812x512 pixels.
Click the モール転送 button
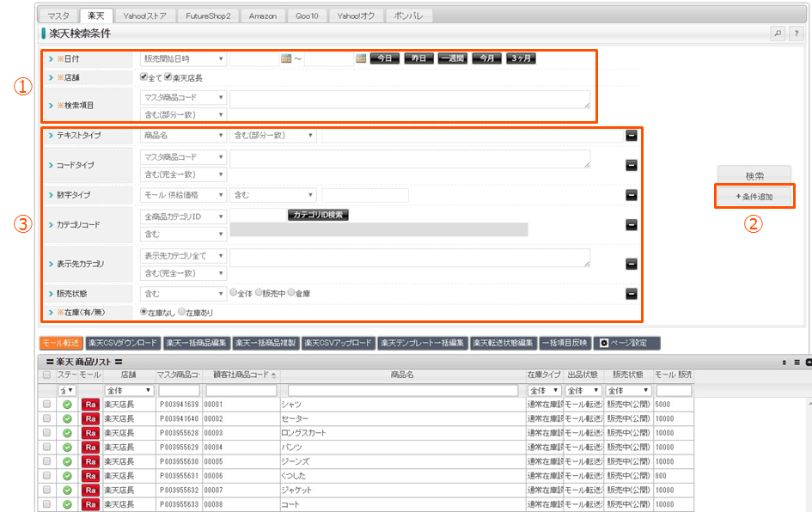click(61, 343)
